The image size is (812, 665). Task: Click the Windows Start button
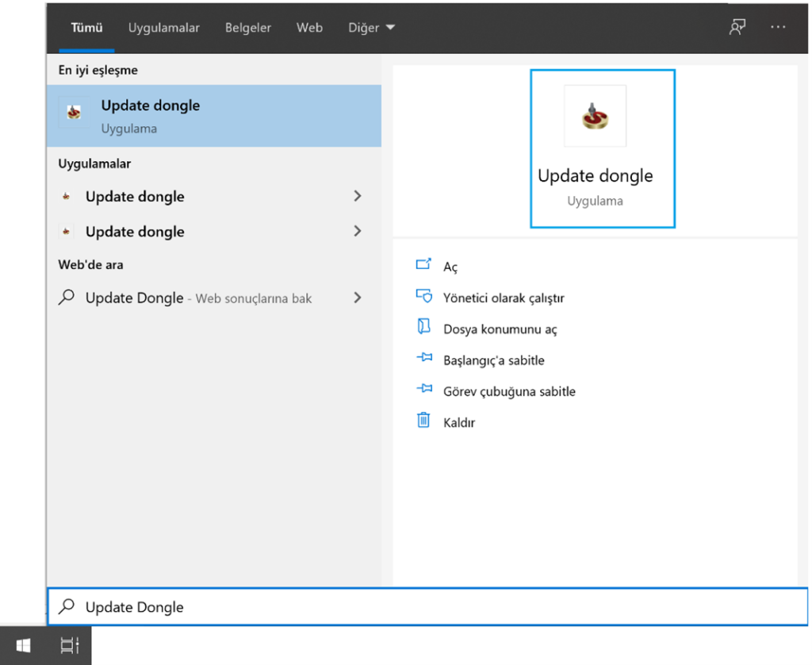(x=23, y=646)
